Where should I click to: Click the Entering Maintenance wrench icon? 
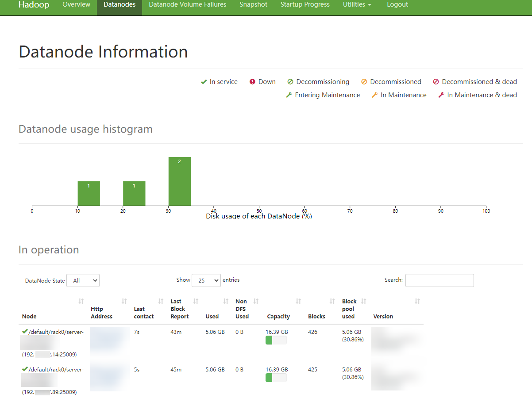click(x=289, y=95)
